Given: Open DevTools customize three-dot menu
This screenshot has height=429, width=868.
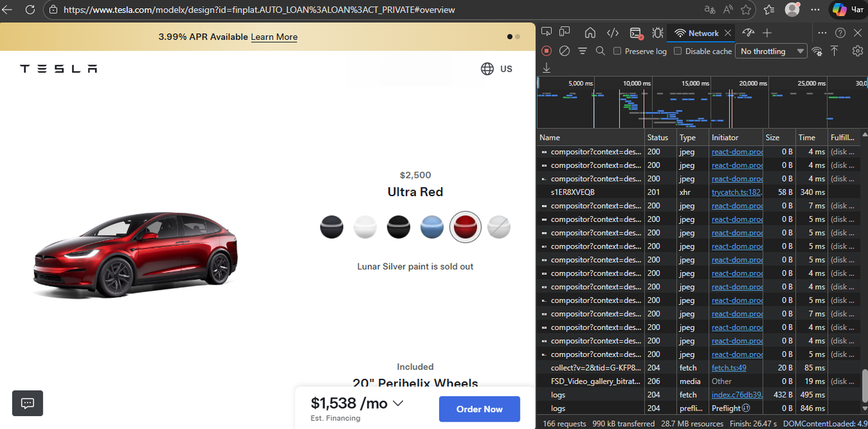Looking at the screenshot, I should point(822,33).
